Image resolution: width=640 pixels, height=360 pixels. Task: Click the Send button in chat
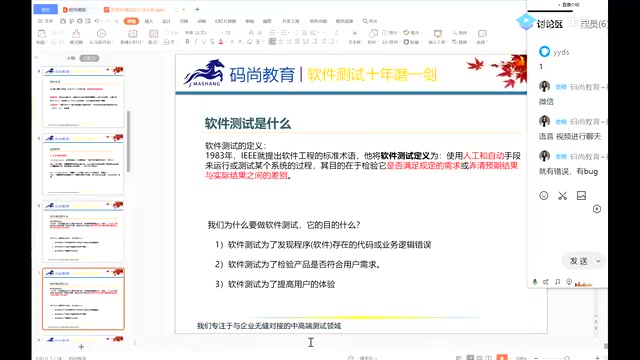(x=578, y=261)
